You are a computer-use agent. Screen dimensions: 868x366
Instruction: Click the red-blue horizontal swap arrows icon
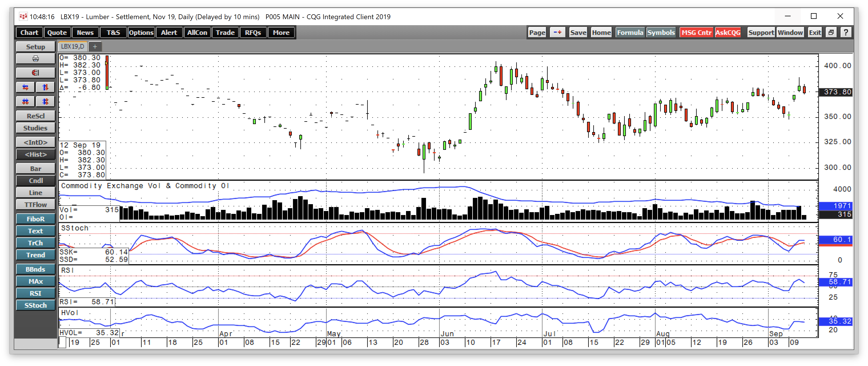click(x=25, y=87)
